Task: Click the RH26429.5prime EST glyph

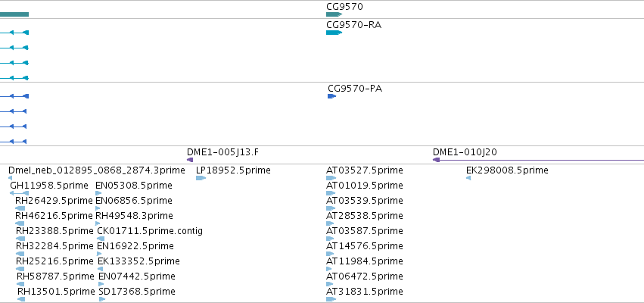Action: [20, 208]
